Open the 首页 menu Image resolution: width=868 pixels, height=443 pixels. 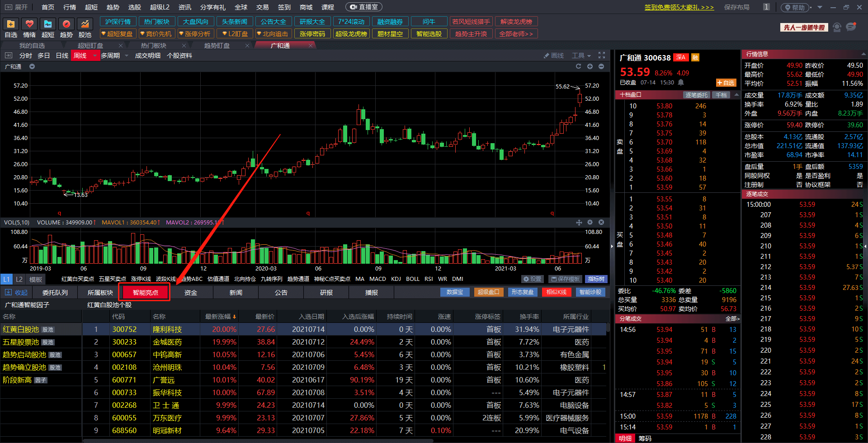[x=48, y=7]
